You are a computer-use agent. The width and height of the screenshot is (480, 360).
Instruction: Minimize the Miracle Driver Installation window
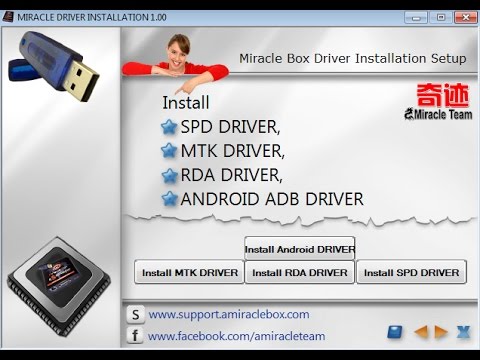(416, 17)
